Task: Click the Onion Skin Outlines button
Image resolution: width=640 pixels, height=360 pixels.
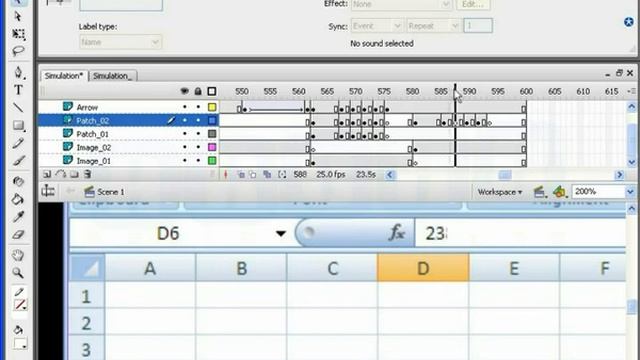Action: click(253, 175)
